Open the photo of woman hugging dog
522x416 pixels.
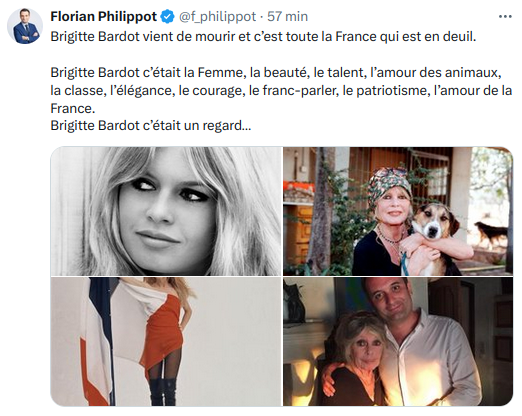398,211
